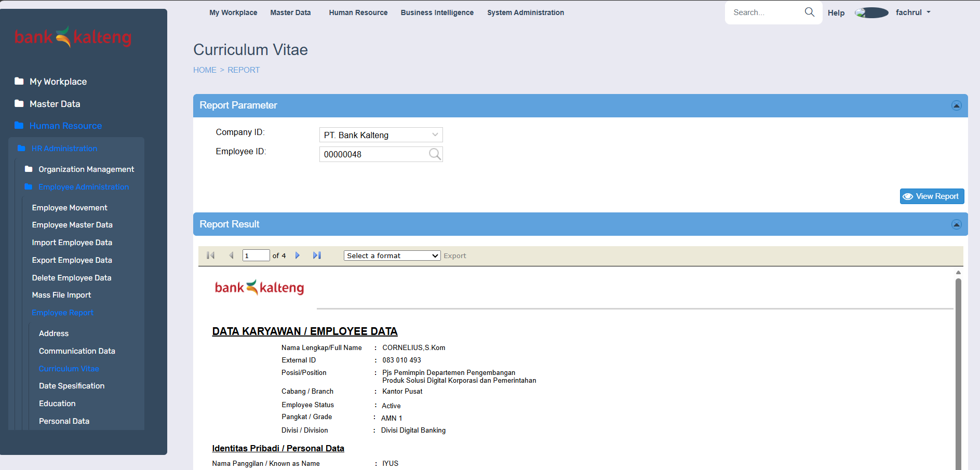Go to the previous report page
The width and height of the screenshot is (980, 470).
point(231,256)
